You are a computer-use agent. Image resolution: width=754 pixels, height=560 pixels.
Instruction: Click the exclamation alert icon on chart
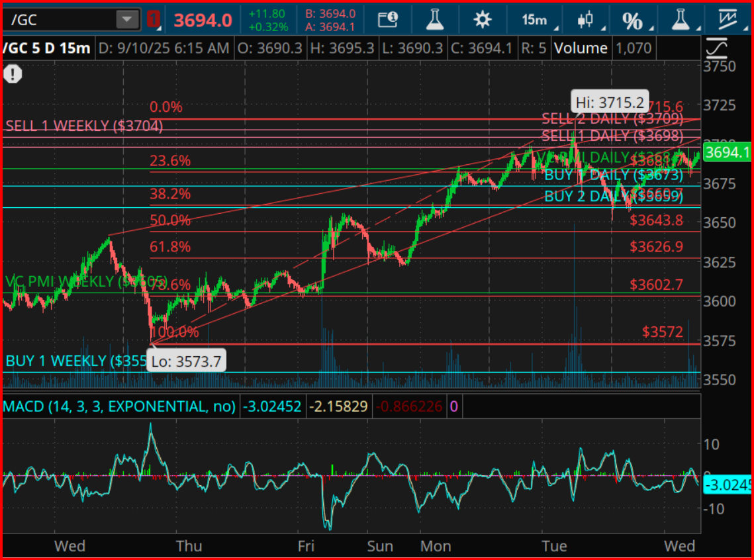13,74
